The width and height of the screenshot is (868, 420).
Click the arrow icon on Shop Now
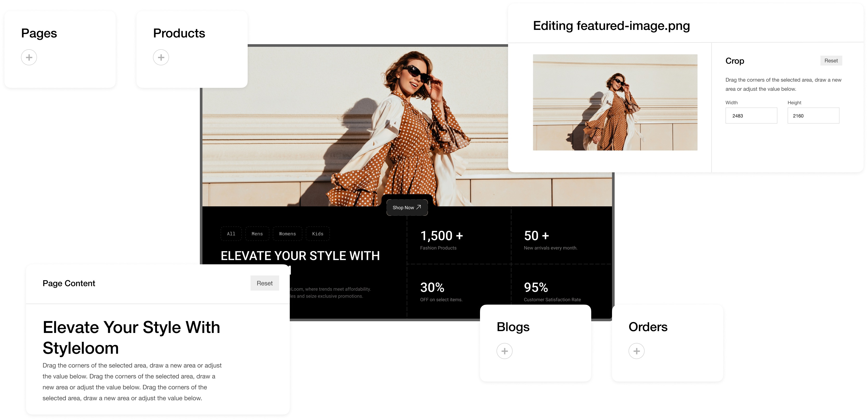[419, 207]
